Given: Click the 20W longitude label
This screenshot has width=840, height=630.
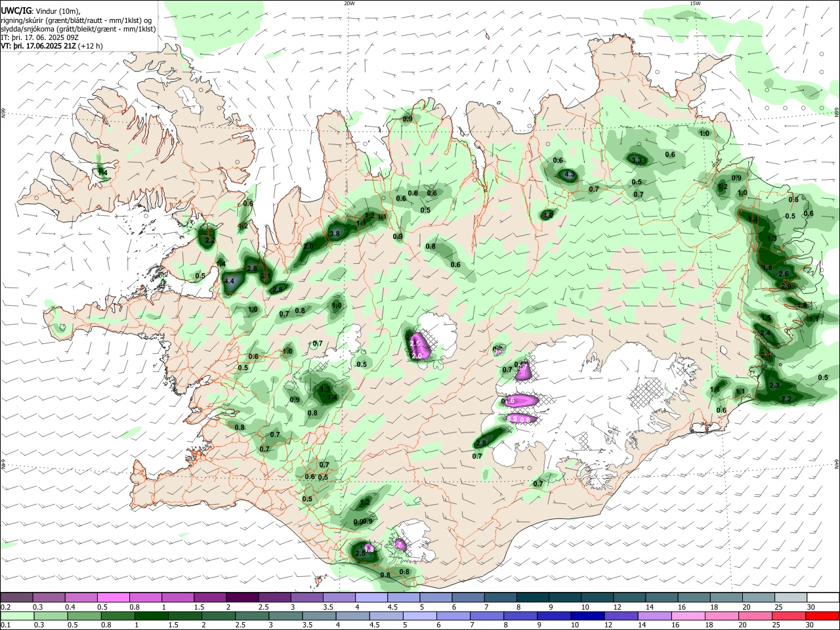Looking at the screenshot, I should coord(349,3).
